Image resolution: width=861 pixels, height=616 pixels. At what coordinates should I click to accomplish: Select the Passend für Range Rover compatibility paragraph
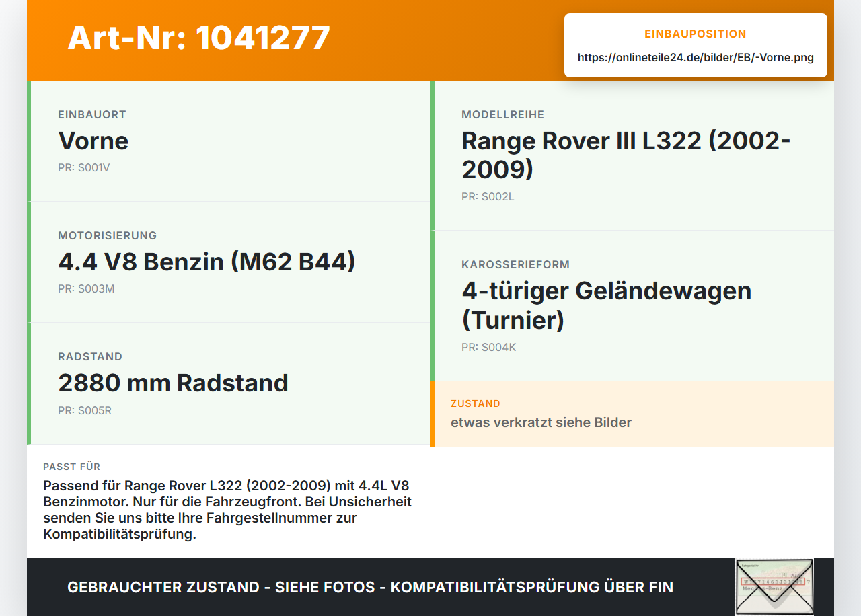point(228,510)
